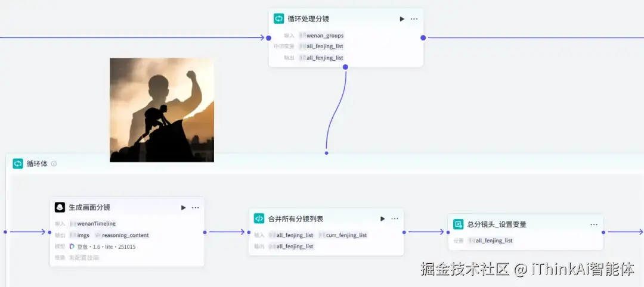Click the 豆包·1.6·lite·251015 model value

pos(103,247)
